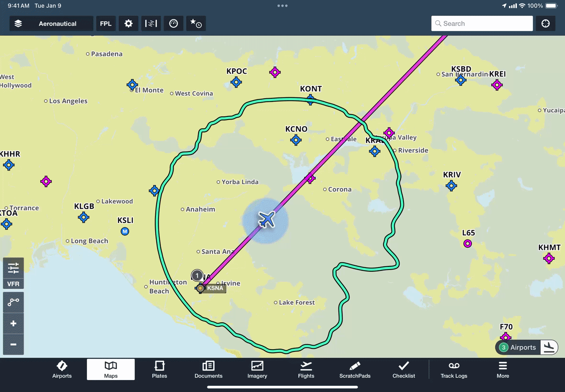
Task: Zoom out using the minus button
Action: tap(13, 344)
